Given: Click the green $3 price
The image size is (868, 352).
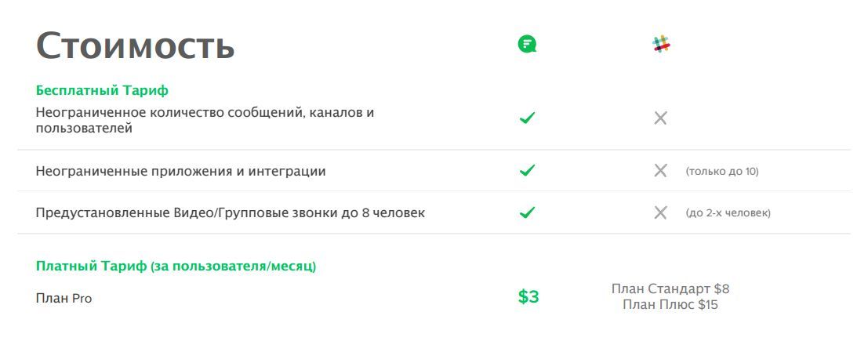Looking at the screenshot, I should [x=528, y=297].
